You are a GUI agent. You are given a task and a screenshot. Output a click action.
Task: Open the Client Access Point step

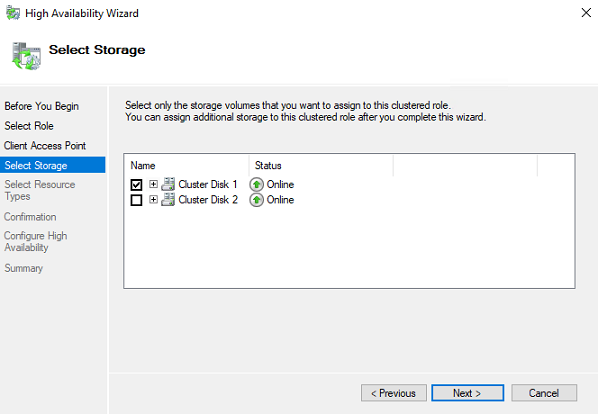[45, 146]
